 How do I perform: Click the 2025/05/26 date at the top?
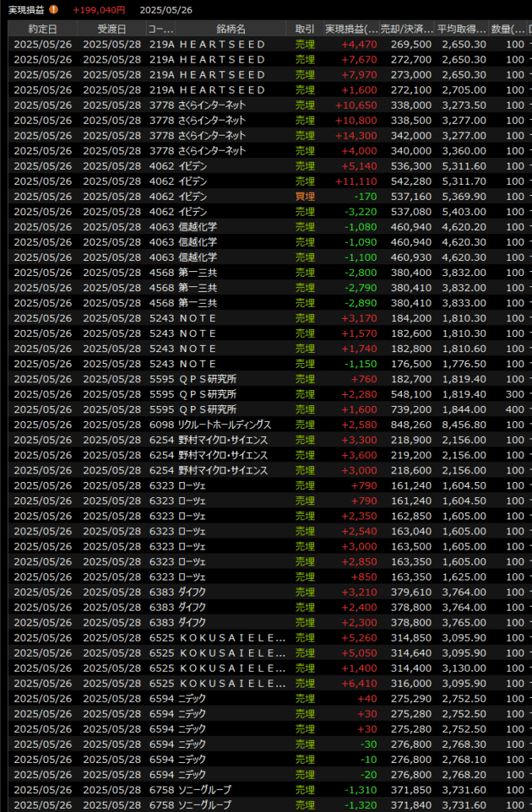point(166,10)
